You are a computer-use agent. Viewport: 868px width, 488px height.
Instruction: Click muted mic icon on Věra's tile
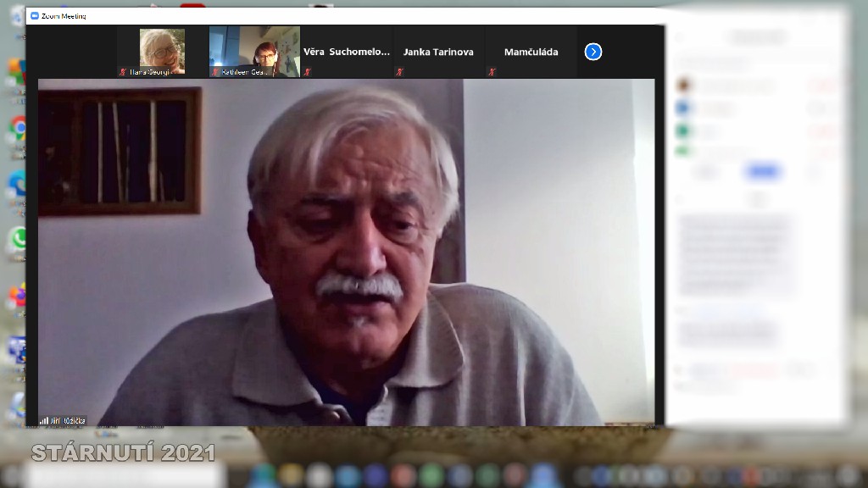[x=308, y=73]
